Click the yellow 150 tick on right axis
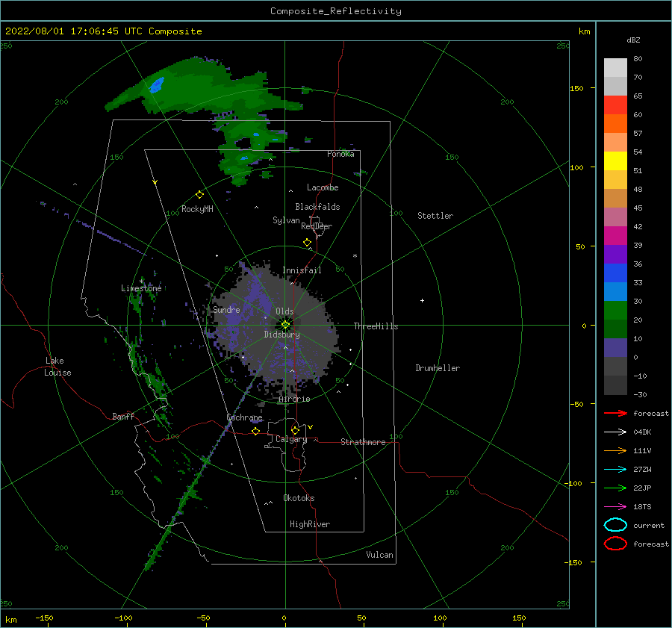672x628 pixels. [x=576, y=88]
